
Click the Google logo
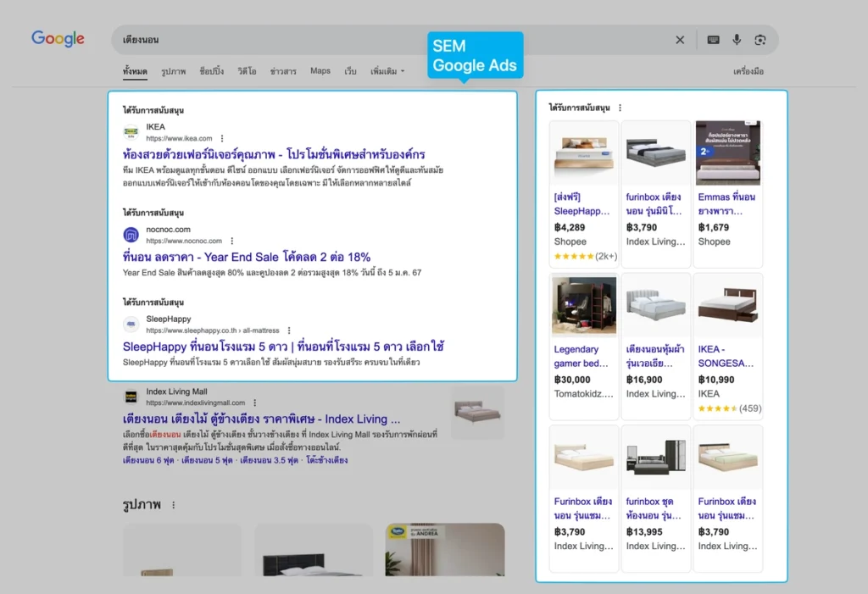[x=58, y=39]
